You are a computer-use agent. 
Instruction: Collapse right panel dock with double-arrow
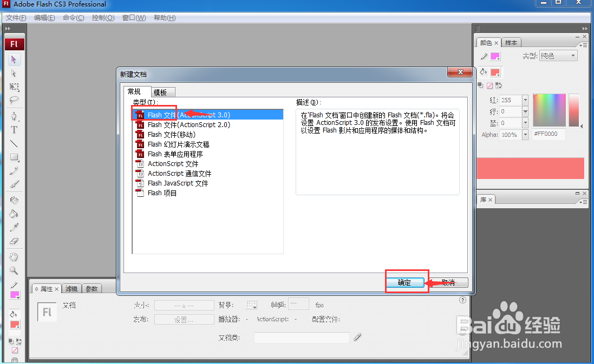pos(585,28)
